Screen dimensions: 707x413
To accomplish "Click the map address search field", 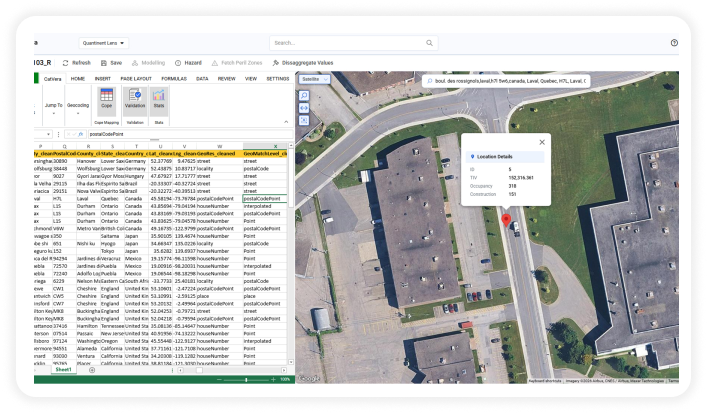I will tap(506, 81).
